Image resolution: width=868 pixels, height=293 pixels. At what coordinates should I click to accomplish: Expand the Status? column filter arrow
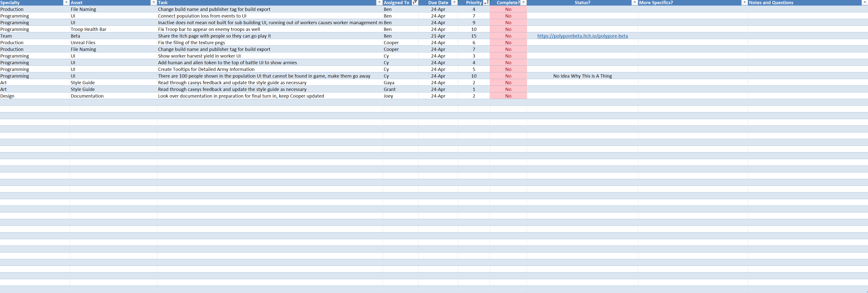coord(634,2)
